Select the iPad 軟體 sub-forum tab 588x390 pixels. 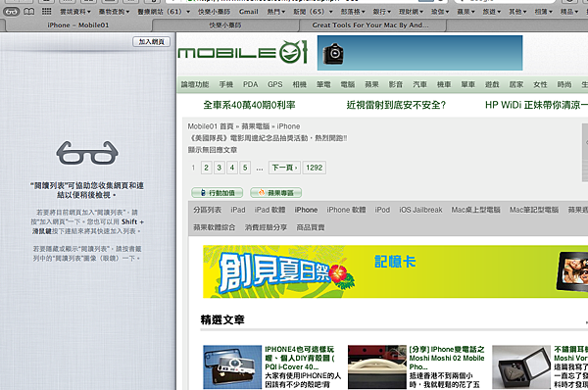pyautogui.click(x=270, y=210)
